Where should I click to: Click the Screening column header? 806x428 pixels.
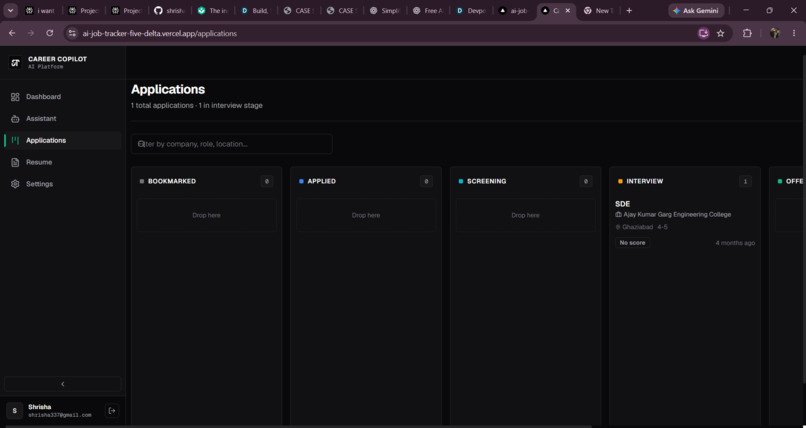click(486, 181)
